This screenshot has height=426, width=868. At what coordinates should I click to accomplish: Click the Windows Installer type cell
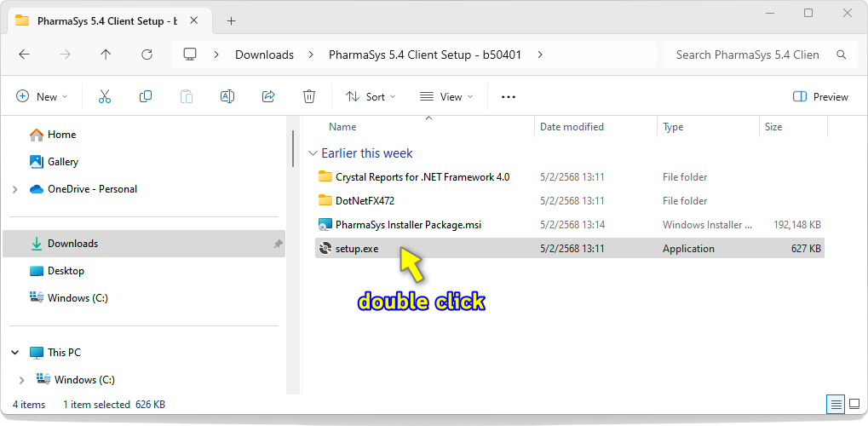point(708,225)
